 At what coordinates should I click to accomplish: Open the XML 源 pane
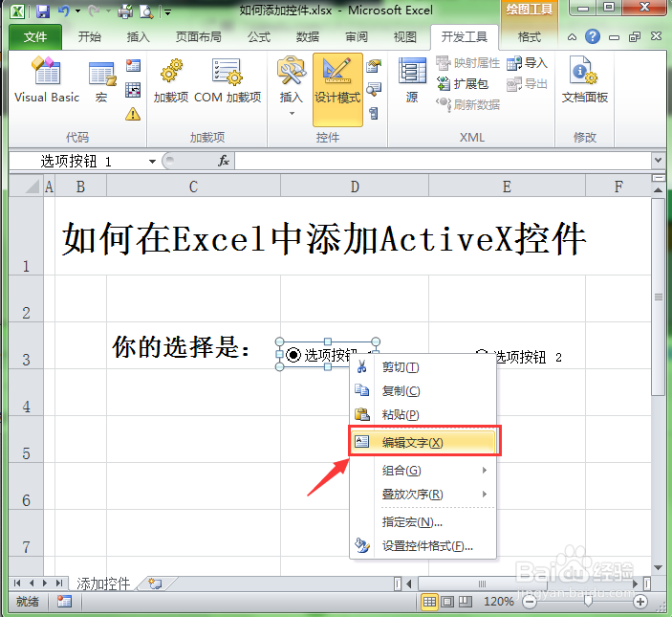(412, 80)
